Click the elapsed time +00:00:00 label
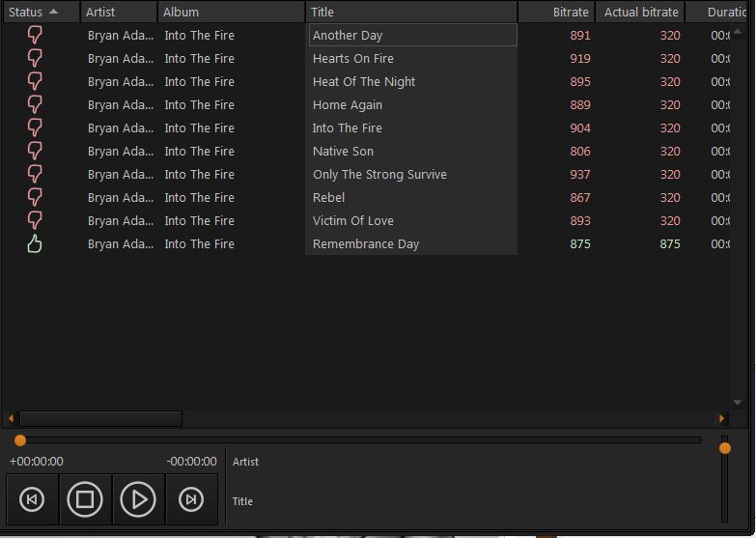This screenshot has width=756, height=538. point(36,462)
